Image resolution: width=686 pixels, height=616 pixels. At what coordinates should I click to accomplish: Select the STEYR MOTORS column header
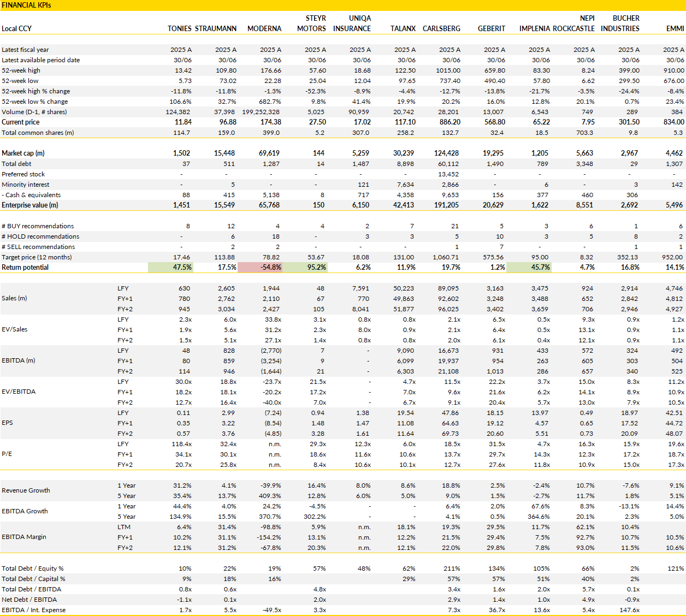[311, 23]
